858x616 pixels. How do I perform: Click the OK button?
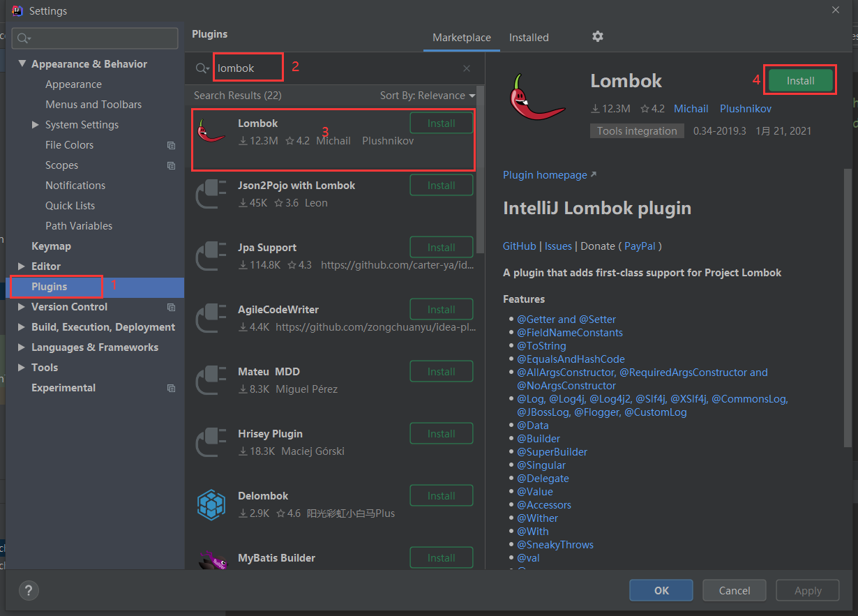661,590
